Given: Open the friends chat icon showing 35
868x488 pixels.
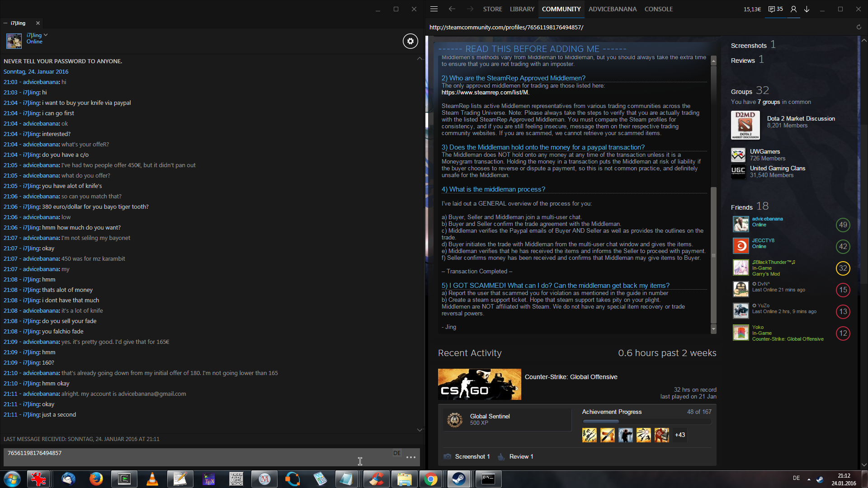Looking at the screenshot, I should pos(775,9).
